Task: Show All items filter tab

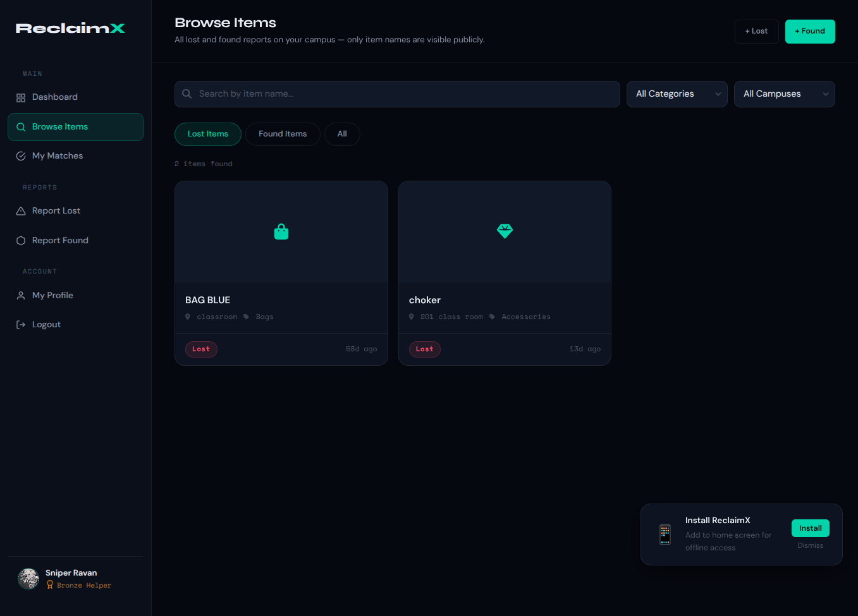Action: click(x=342, y=134)
